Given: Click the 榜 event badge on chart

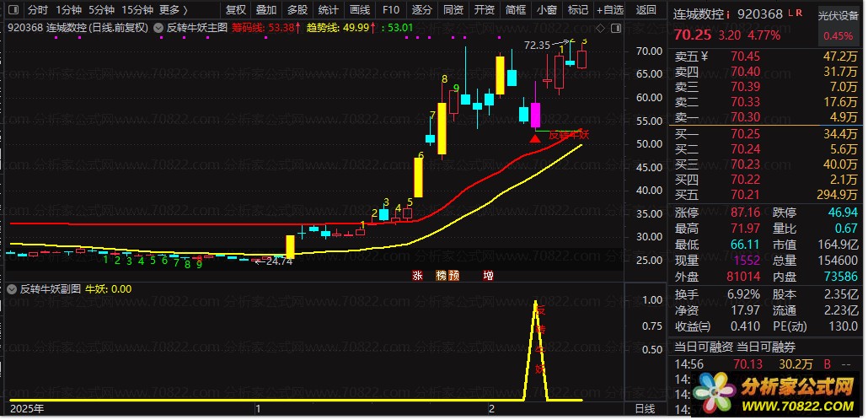Looking at the screenshot, I should click(442, 276).
